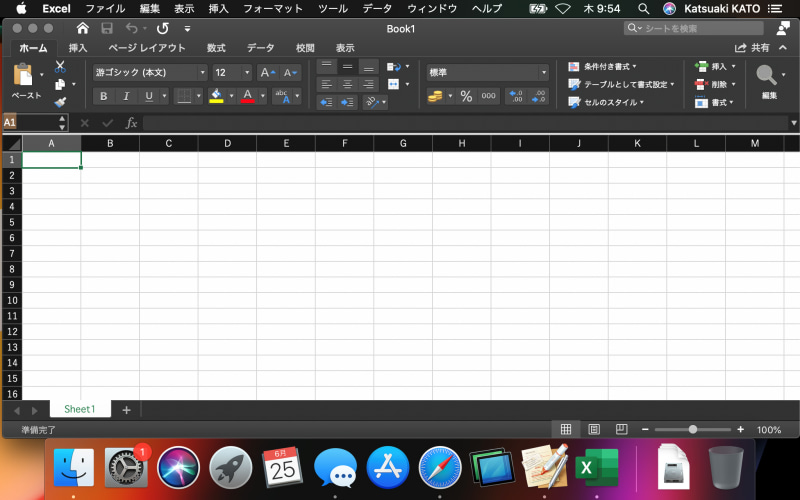Expand borders dropdown arrow

click(198, 96)
